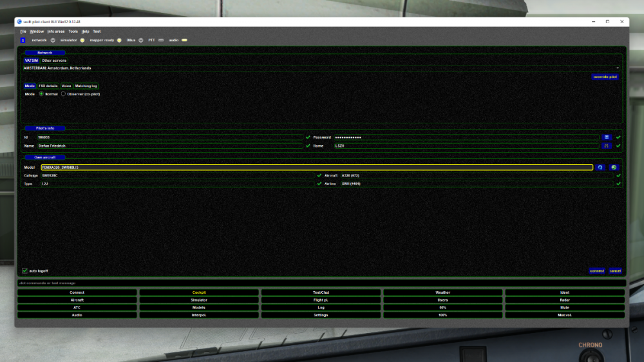
Task: Click the override pilot button
Action: [605, 77]
